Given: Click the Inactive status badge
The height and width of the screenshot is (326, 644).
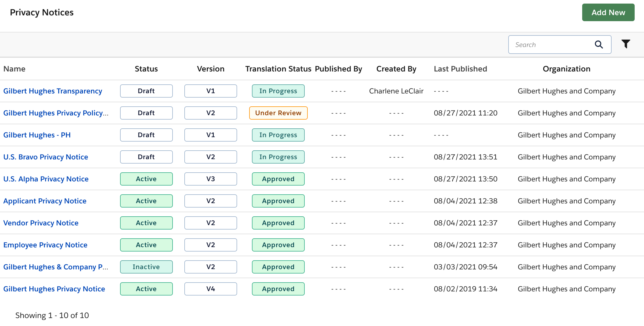Looking at the screenshot, I should pos(146,267).
